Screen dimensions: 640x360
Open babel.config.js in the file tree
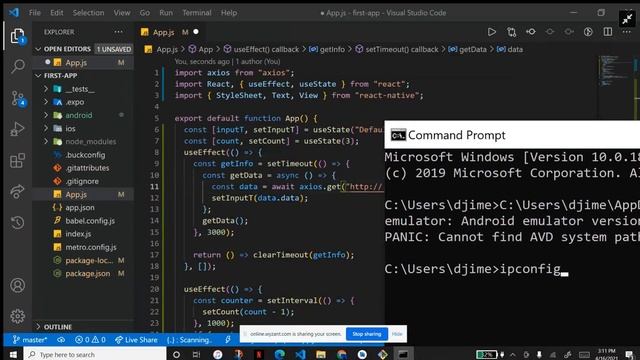coord(83,220)
